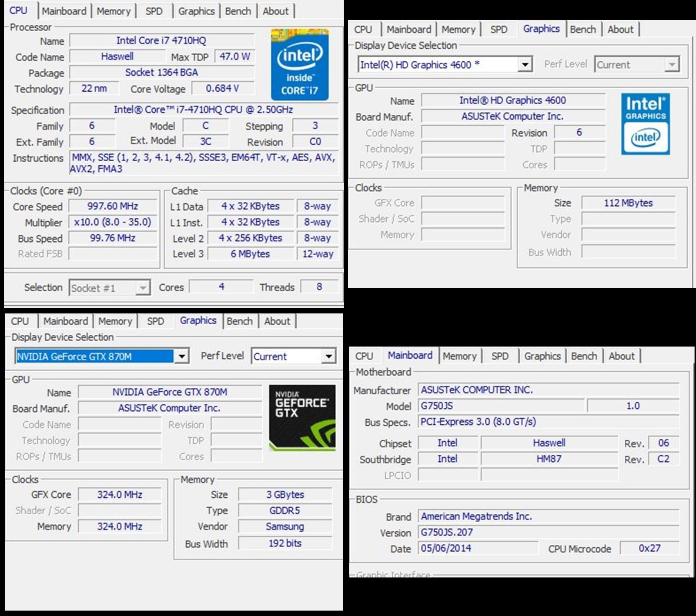Open Memory tab in the processor window
This screenshot has width=696, height=616.
114,11
